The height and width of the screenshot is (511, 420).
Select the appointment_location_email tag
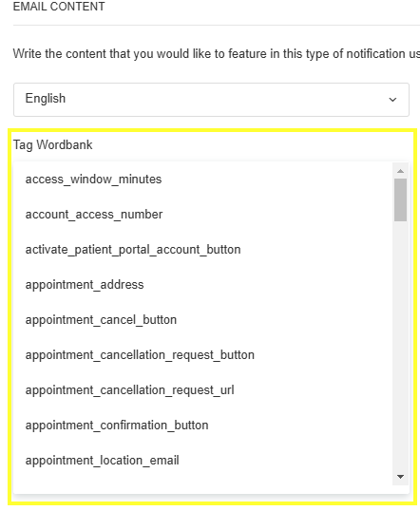[x=102, y=461]
